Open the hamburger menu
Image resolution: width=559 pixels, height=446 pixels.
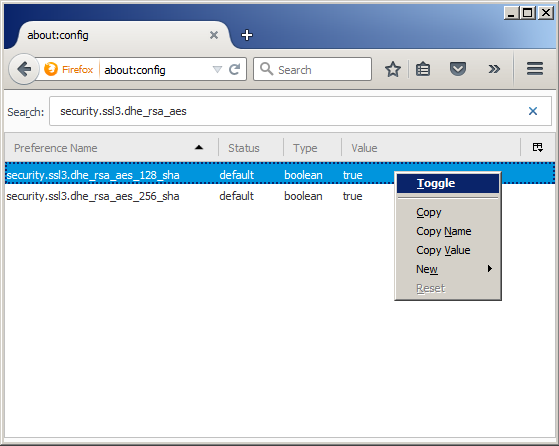pyautogui.click(x=535, y=69)
